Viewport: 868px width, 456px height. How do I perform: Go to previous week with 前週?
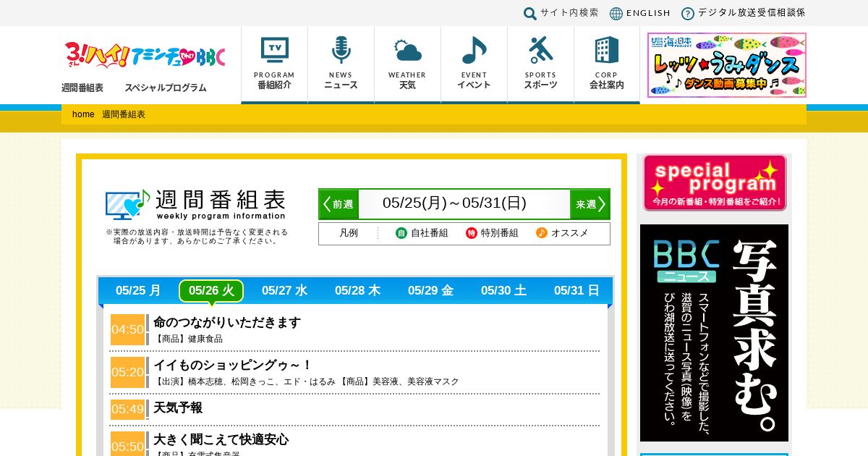coord(339,204)
